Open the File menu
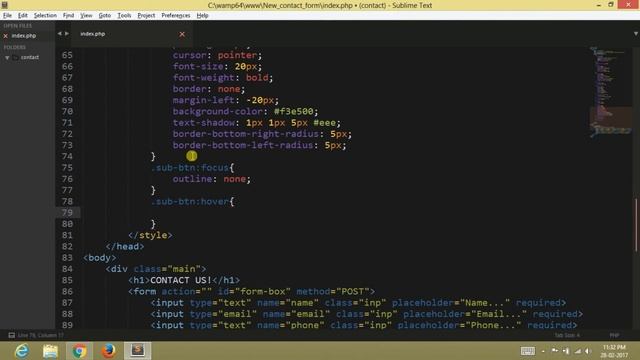640x360 pixels. pos(7,16)
